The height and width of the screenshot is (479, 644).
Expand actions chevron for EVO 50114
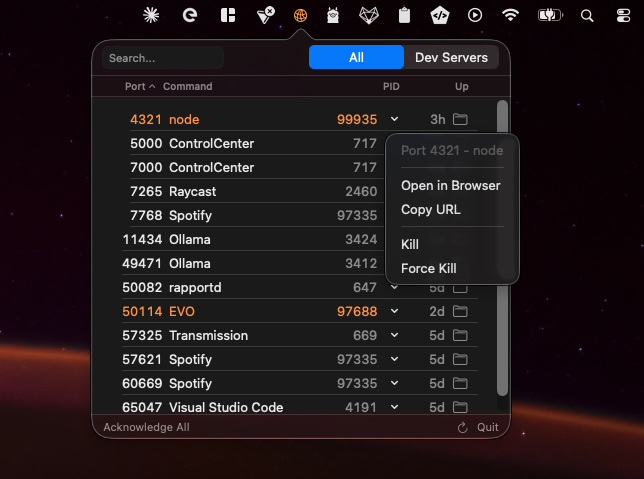394,311
